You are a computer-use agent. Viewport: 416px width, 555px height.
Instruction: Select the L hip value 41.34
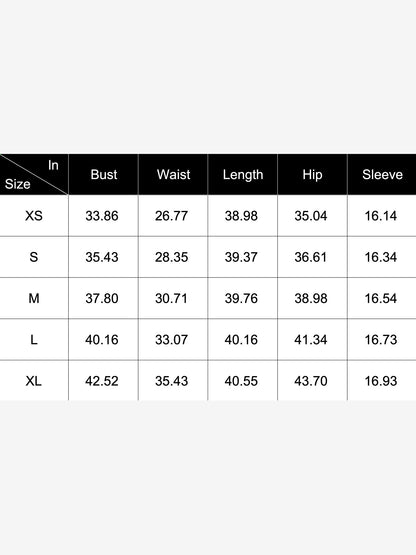(x=310, y=340)
